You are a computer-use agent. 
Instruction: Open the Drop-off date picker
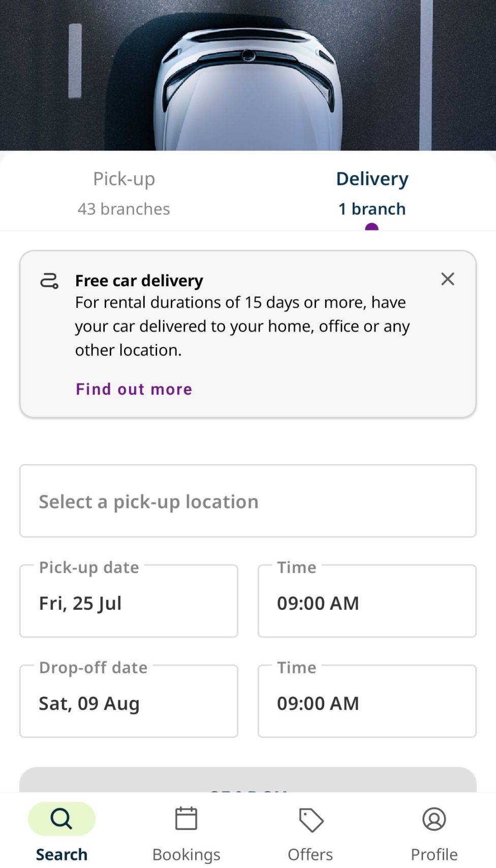pyautogui.click(x=129, y=702)
